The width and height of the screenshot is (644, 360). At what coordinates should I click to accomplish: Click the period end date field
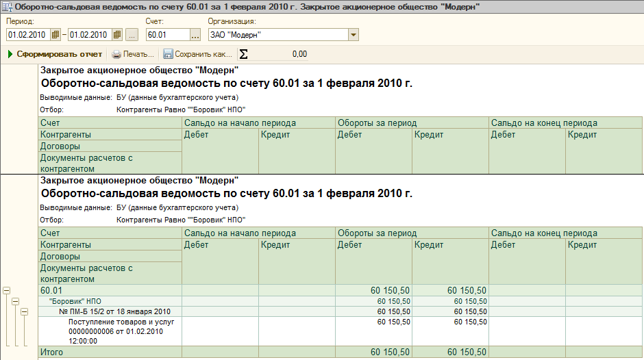pos(90,35)
